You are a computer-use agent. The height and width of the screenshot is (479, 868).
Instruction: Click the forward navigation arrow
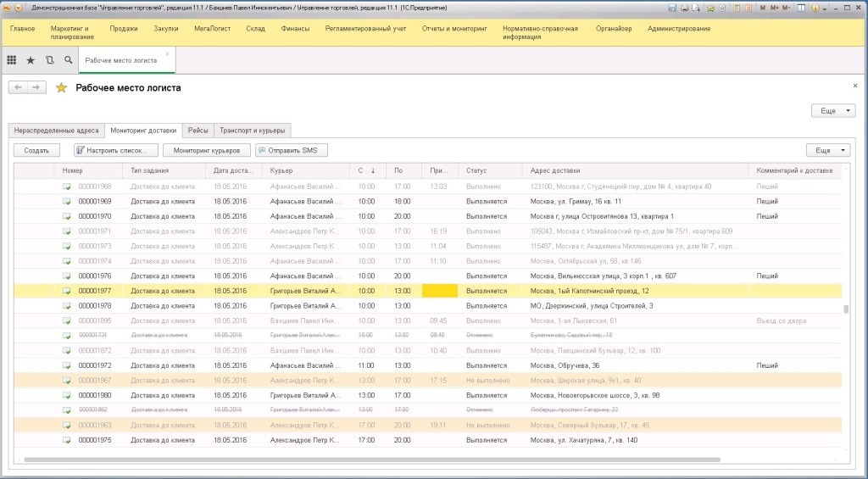click(36, 87)
